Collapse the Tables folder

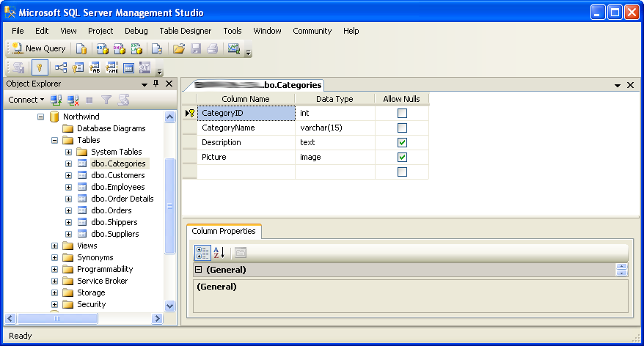(54, 140)
